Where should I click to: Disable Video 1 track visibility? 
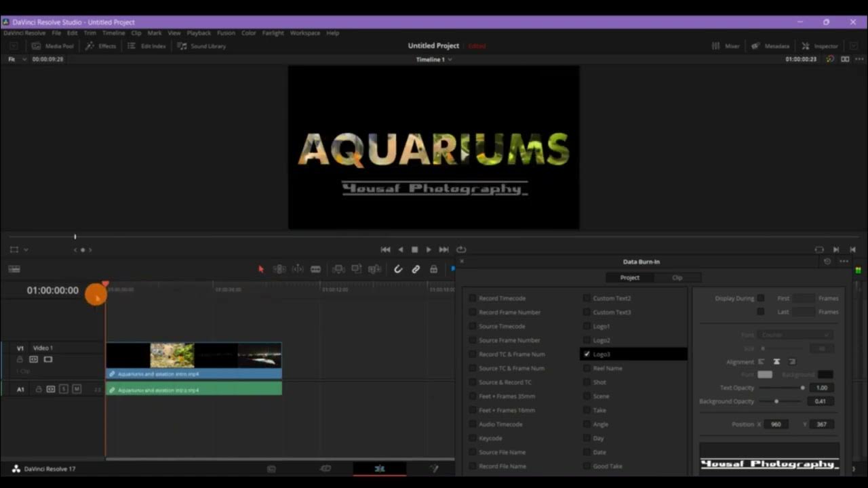coord(48,359)
